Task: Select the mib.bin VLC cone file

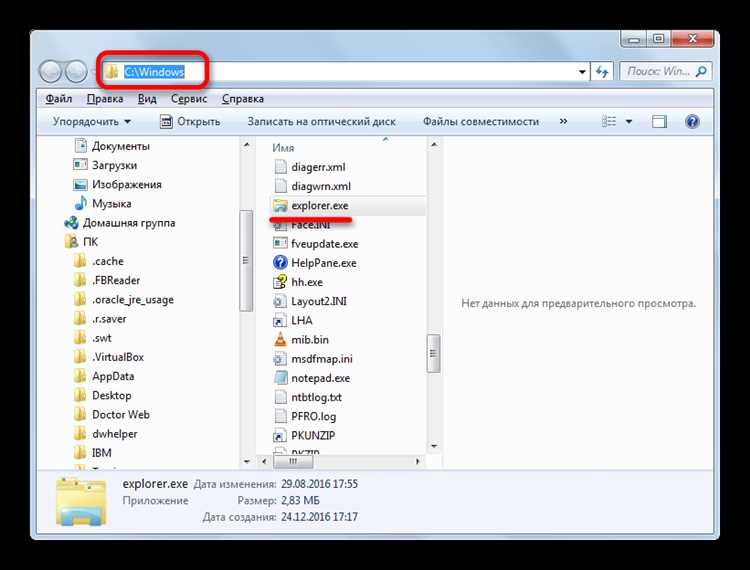Action: click(x=281, y=339)
